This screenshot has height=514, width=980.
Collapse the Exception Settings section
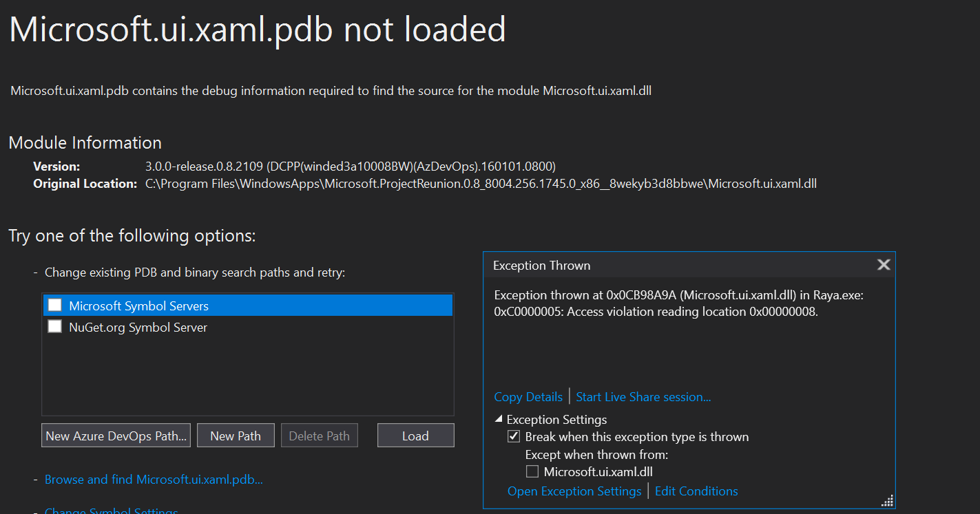coord(499,420)
